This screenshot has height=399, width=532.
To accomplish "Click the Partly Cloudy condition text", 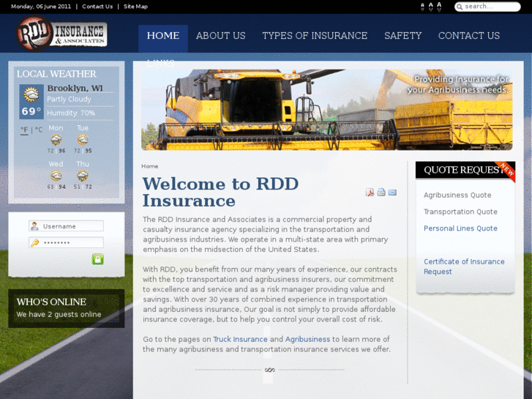I will point(69,99).
